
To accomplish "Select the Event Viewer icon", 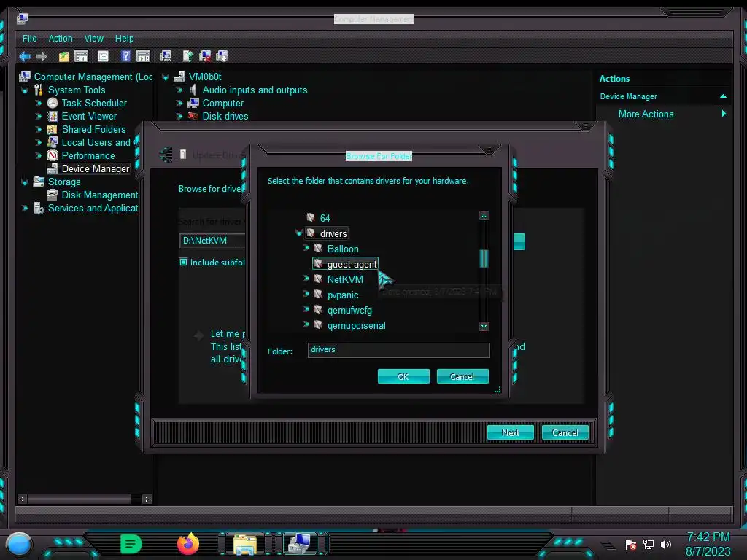I will pos(53,116).
